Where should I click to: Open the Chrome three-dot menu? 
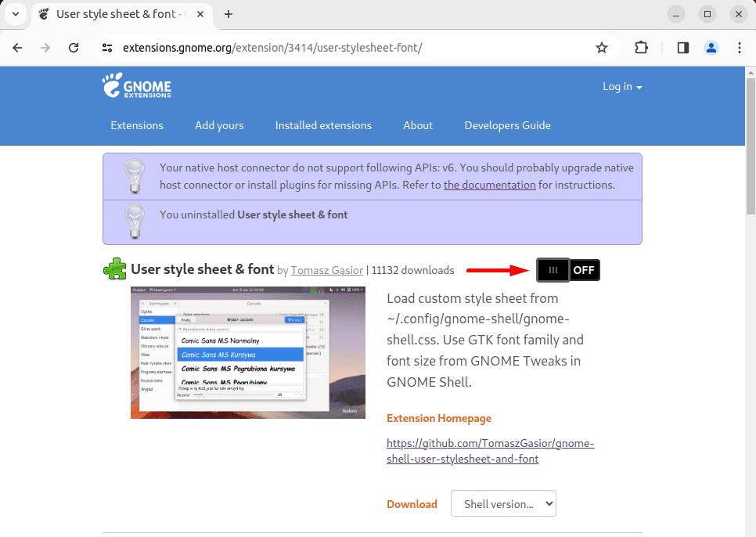739,48
